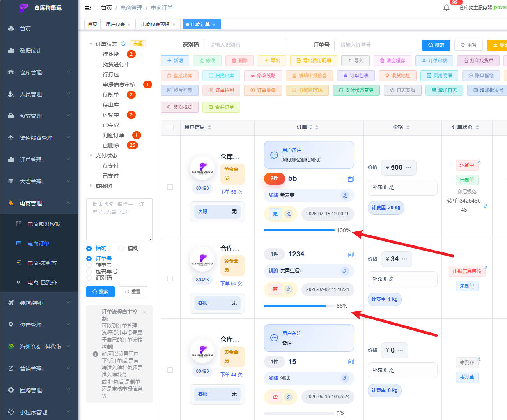The height and width of the screenshot is (420, 507).
Task: Expand 订单管理 sidebar menu
Action: [x=39, y=160]
